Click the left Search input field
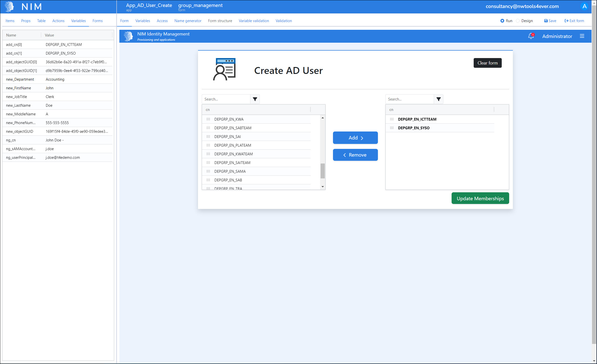This screenshot has width=597, height=364. tap(226, 99)
